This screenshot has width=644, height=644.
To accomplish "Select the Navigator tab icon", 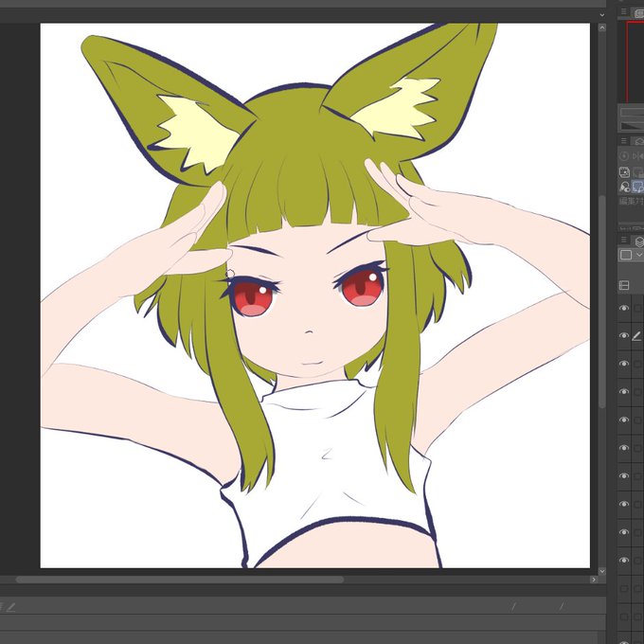I will tap(638, 13).
